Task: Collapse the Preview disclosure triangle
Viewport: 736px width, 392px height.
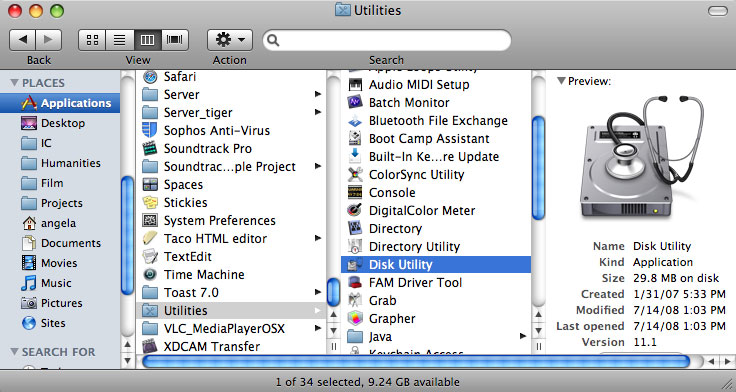Action: tap(561, 81)
